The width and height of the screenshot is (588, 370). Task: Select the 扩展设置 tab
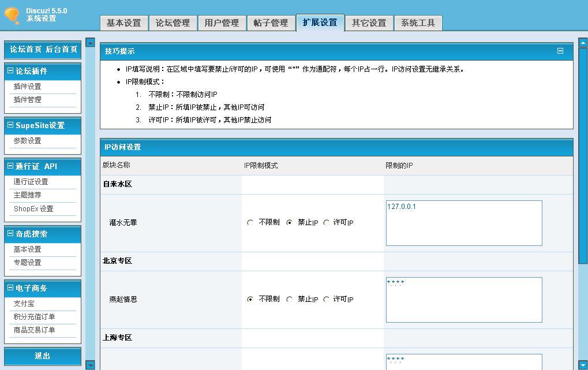(x=320, y=23)
